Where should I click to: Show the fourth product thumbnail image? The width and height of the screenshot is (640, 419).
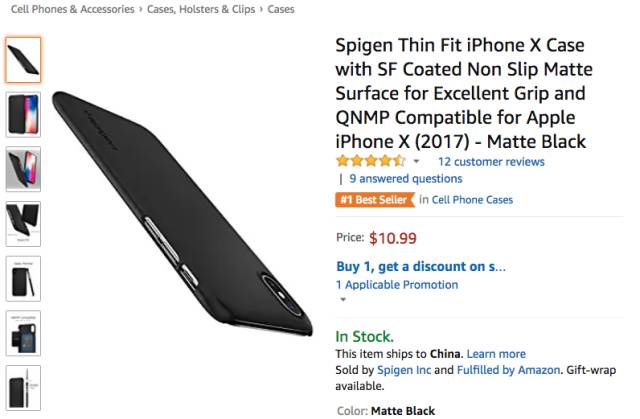(x=23, y=224)
